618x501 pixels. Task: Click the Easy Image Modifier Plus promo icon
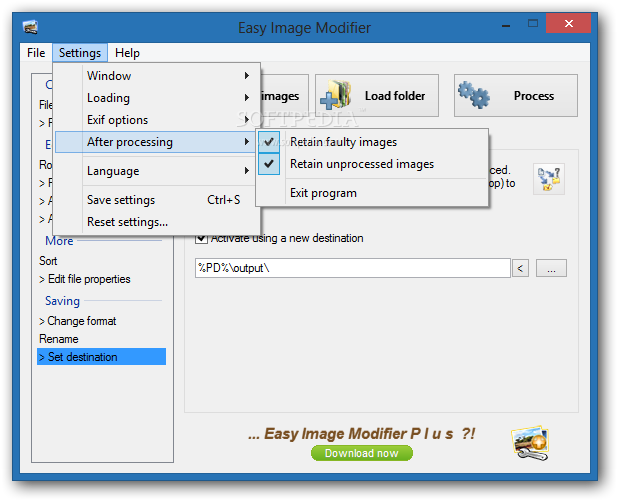531,443
